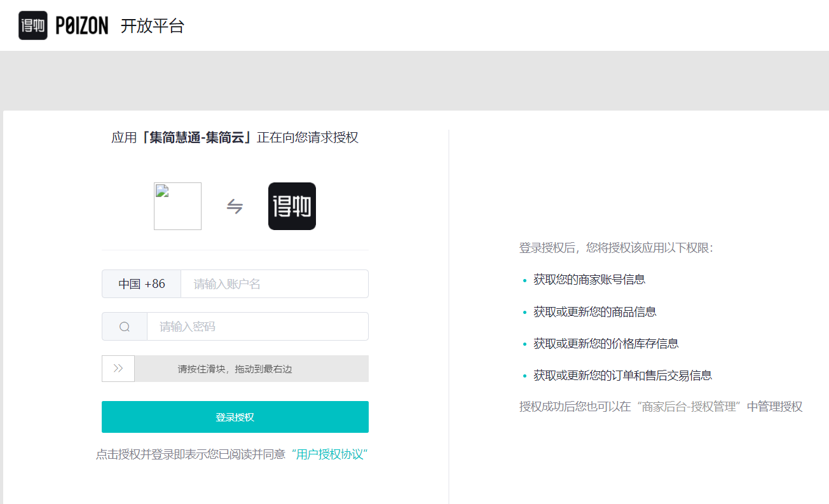
Task: Focus the 请输入账户名 account input field
Action: click(275, 283)
